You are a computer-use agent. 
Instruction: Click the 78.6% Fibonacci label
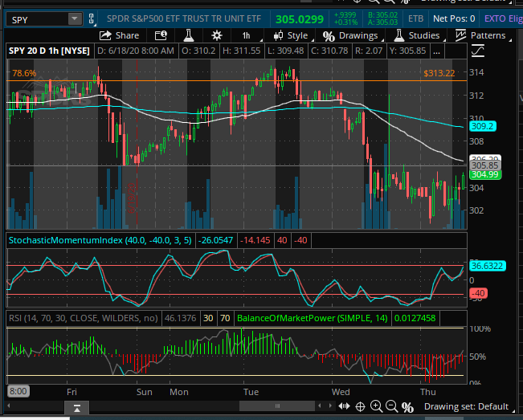pyautogui.click(x=24, y=73)
